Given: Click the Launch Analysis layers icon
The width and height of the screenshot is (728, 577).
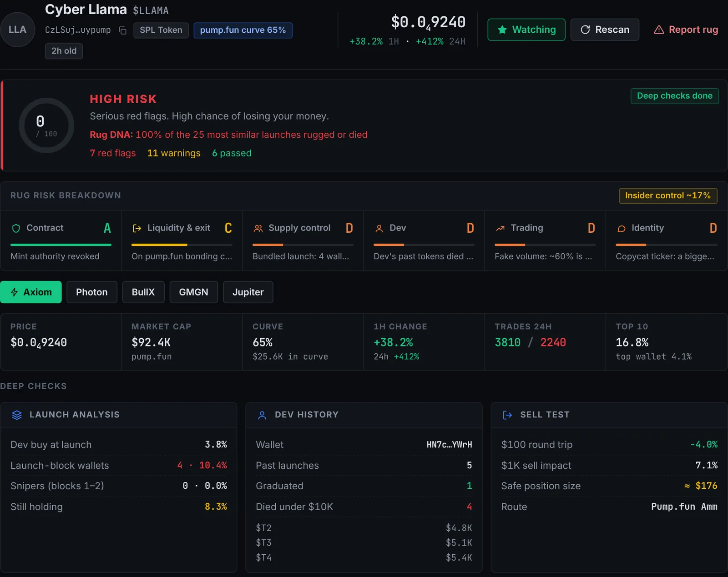Looking at the screenshot, I should click(x=17, y=415).
